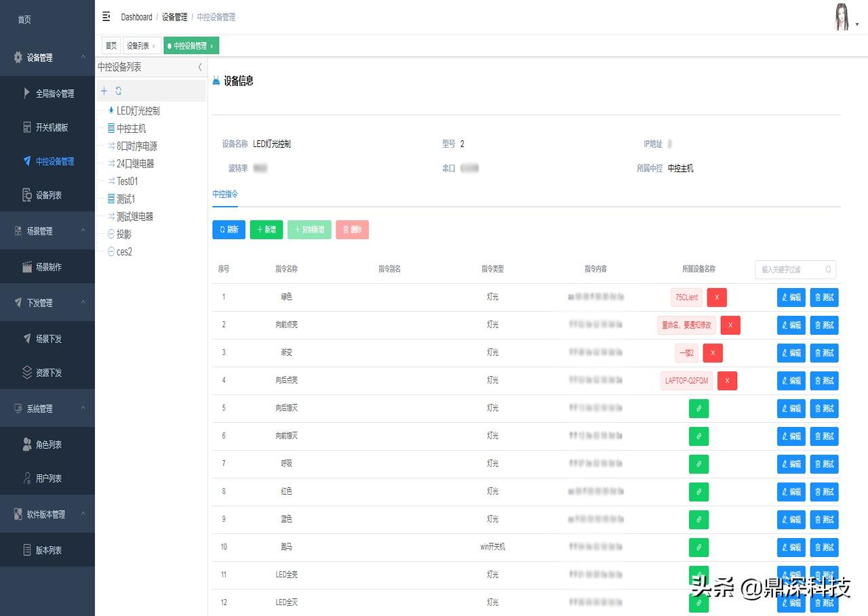
Task: Open the user avatar menu
Action: click(846, 17)
